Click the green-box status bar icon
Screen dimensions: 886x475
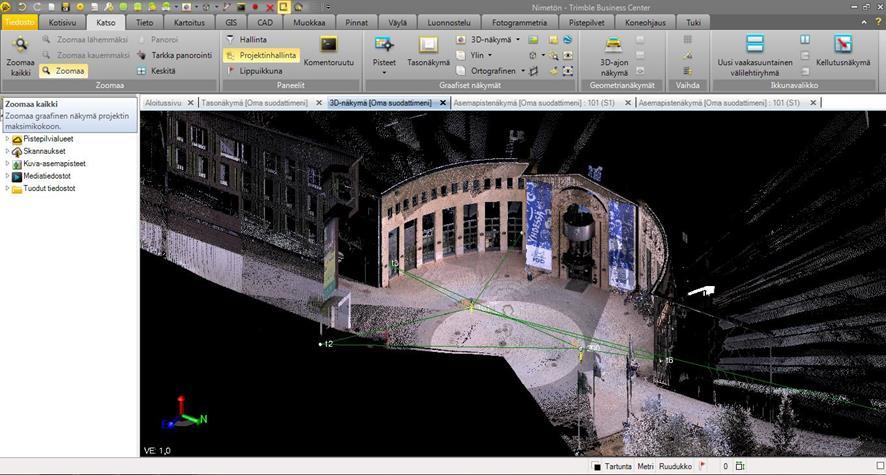[x=740, y=466]
